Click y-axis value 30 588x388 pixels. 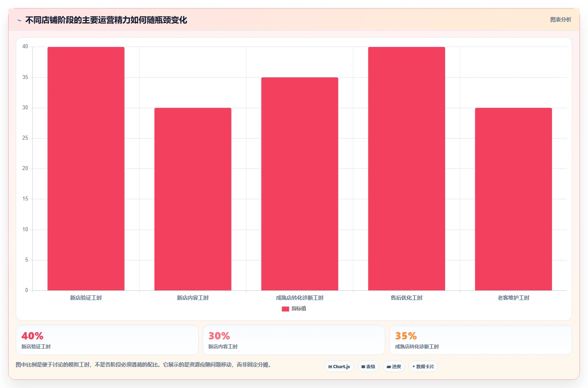(25, 107)
